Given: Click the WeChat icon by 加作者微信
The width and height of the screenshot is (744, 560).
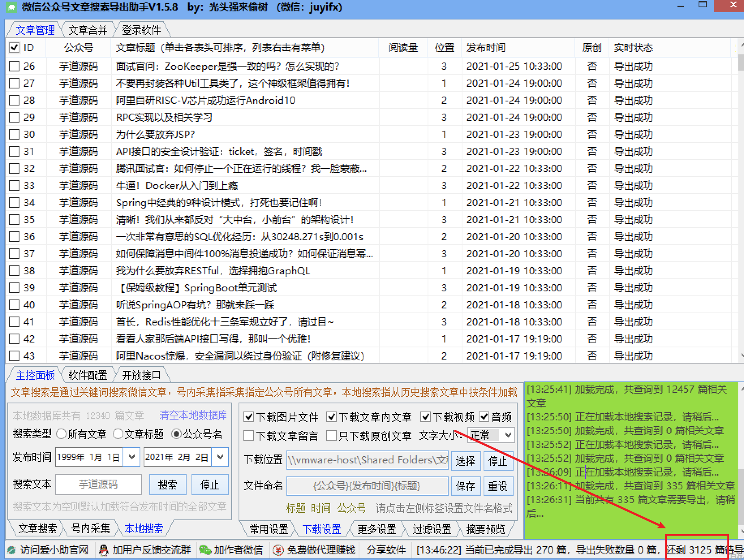Looking at the screenshot, I should 205,550.
